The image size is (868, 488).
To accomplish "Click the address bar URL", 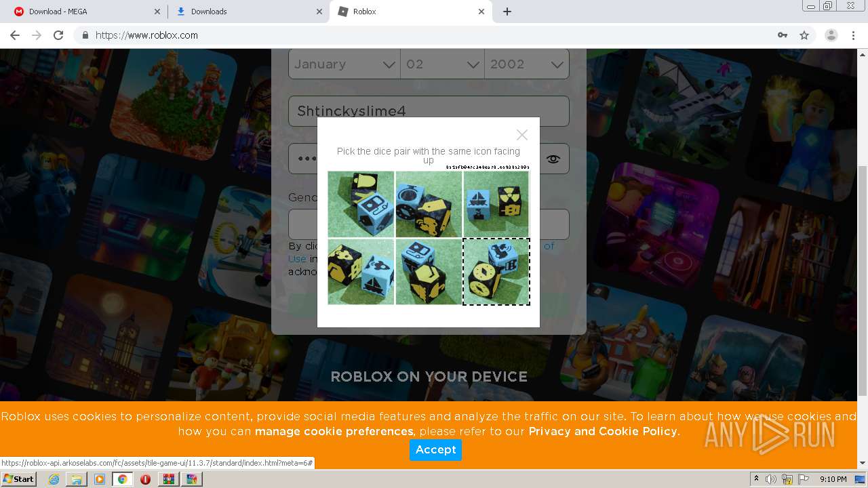I will point(147,35).
